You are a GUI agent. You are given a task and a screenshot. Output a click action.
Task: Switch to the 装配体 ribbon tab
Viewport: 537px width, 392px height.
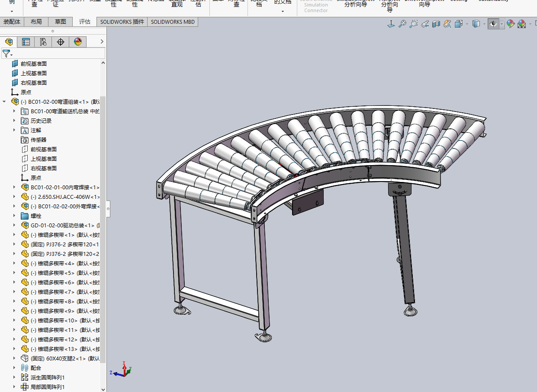point(12,22)
